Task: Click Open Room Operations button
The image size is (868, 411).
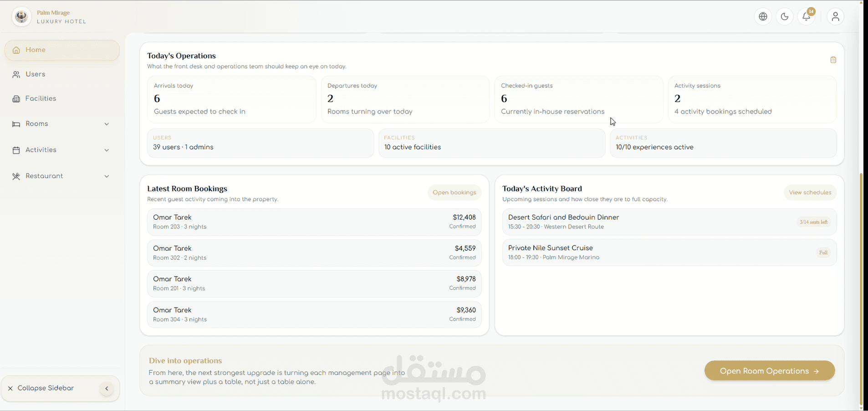Action: 770,371
